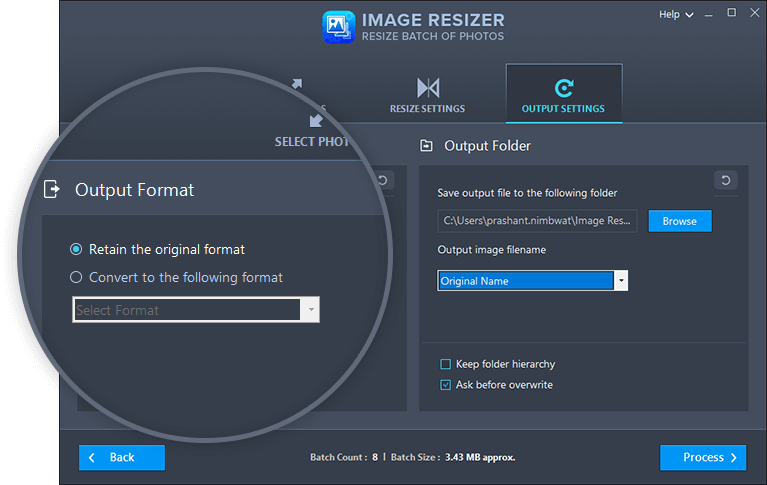Image resolution: width=767 pixels, height=485 pixels.
Task: Click Save output file to following folder label
Action: pos(527,193)
